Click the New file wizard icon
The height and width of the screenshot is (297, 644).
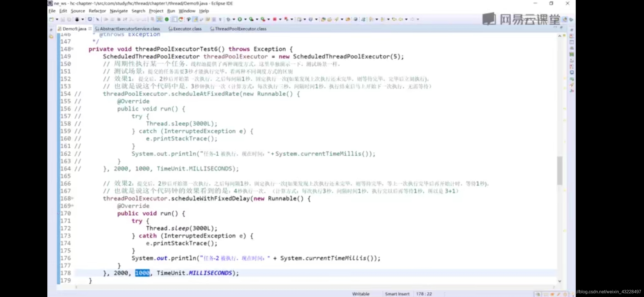(x=51, y=19)
